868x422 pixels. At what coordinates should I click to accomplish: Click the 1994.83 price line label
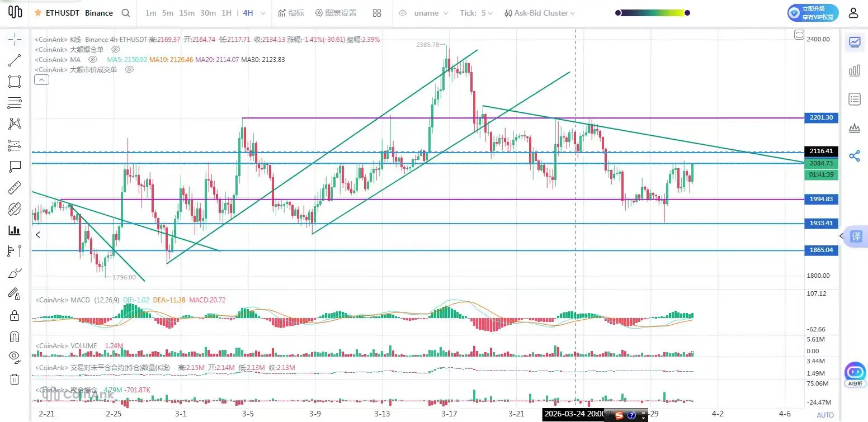point(821,200)
